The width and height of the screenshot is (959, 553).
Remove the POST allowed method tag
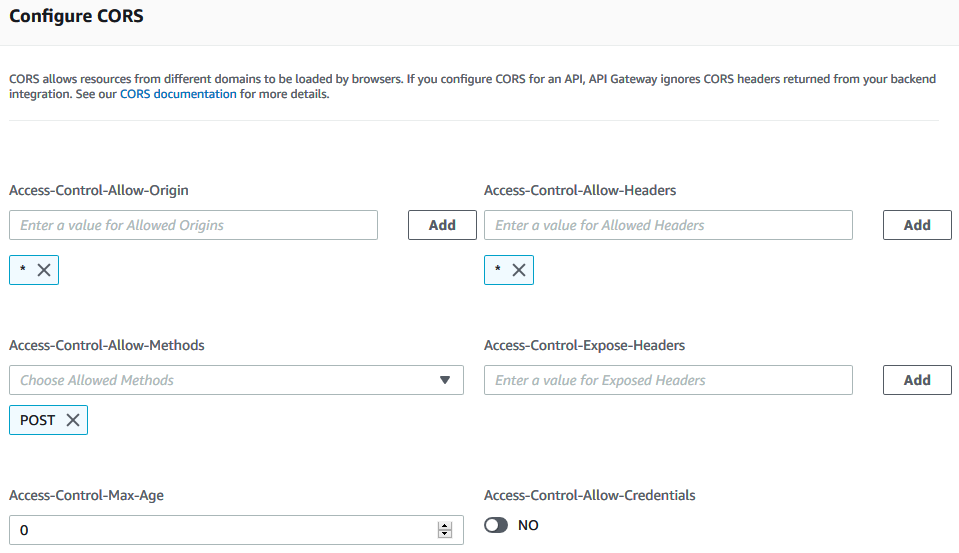(73, 420)
